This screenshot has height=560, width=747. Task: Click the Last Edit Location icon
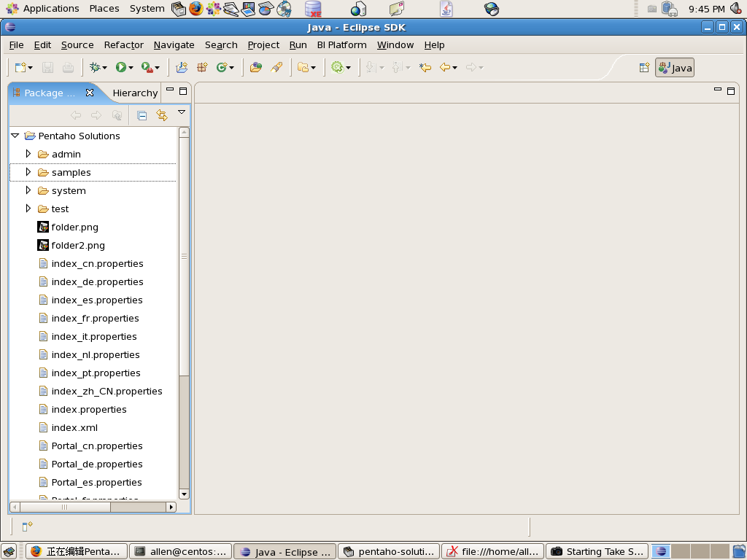[425, 67]
